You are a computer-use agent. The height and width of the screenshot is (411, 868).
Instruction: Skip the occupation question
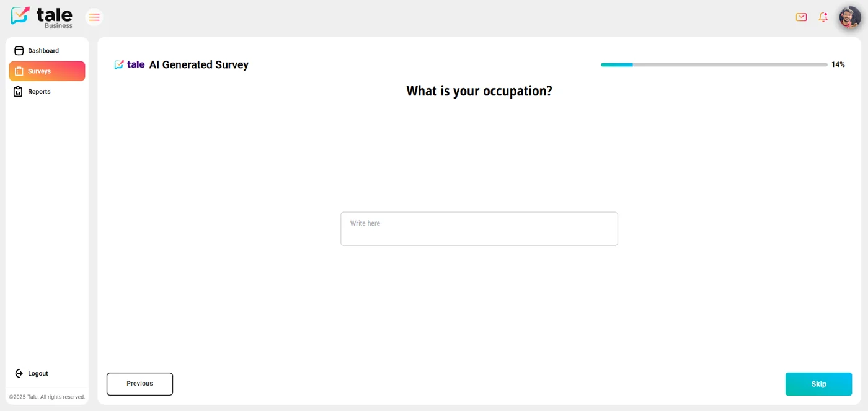point(818,384)
